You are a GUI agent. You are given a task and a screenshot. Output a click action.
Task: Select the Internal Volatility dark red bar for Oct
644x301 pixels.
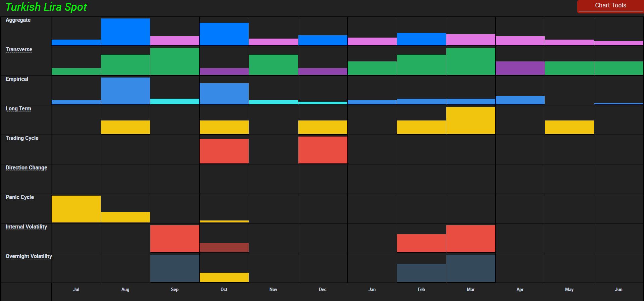(x=224, y=247)
